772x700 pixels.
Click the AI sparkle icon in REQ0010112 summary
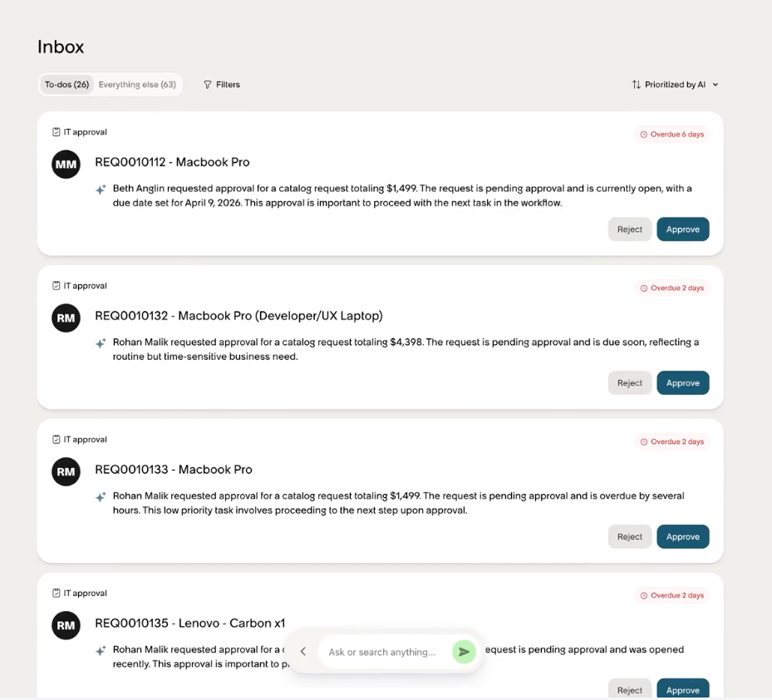point(101,190)
